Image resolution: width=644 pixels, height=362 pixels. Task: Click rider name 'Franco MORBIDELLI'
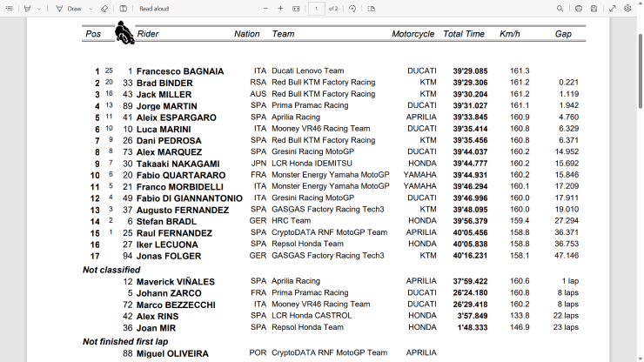pos(180,187)
